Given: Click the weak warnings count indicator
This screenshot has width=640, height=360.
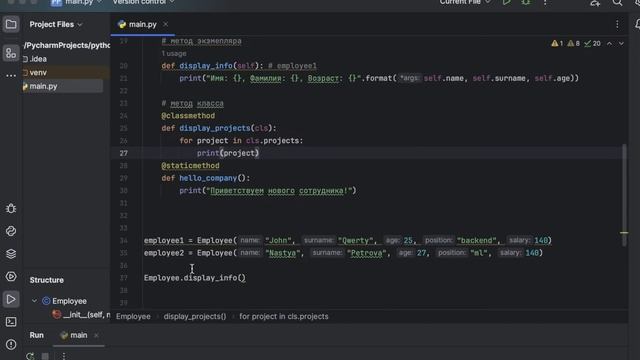Looking at the screenshot, I should pyautogui.click(x=573, y=43).
